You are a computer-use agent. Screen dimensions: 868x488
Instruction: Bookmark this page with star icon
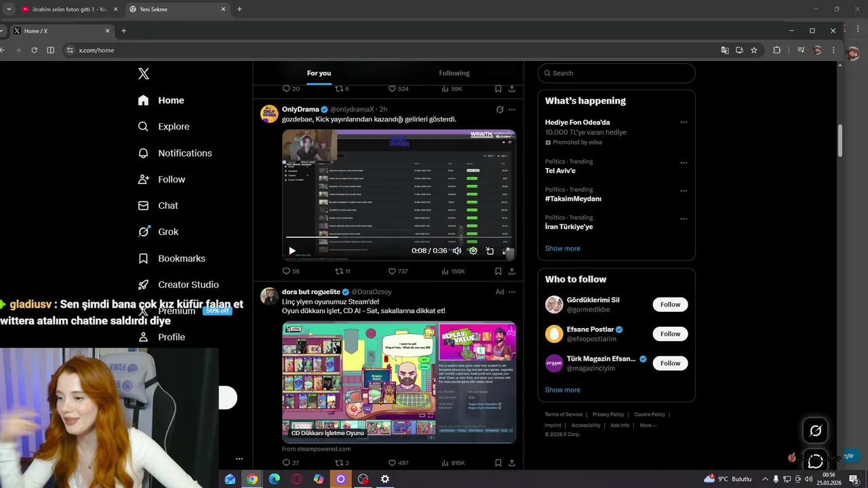pyautogui.click(x=754, y=50)
